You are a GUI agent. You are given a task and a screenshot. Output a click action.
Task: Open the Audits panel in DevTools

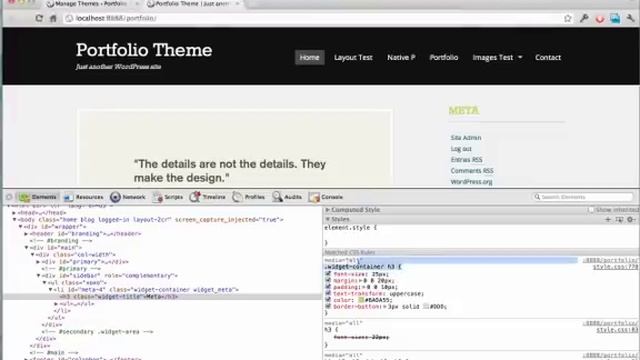(x=287, y=197)
